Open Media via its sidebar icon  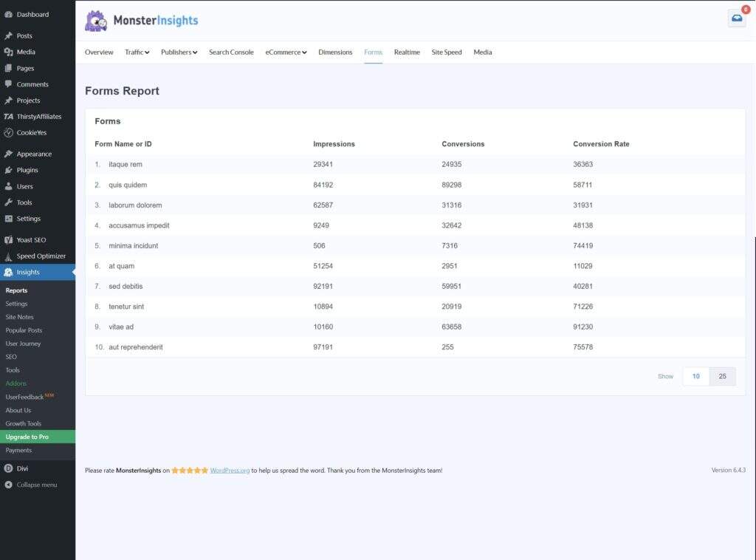coord(9,52)
